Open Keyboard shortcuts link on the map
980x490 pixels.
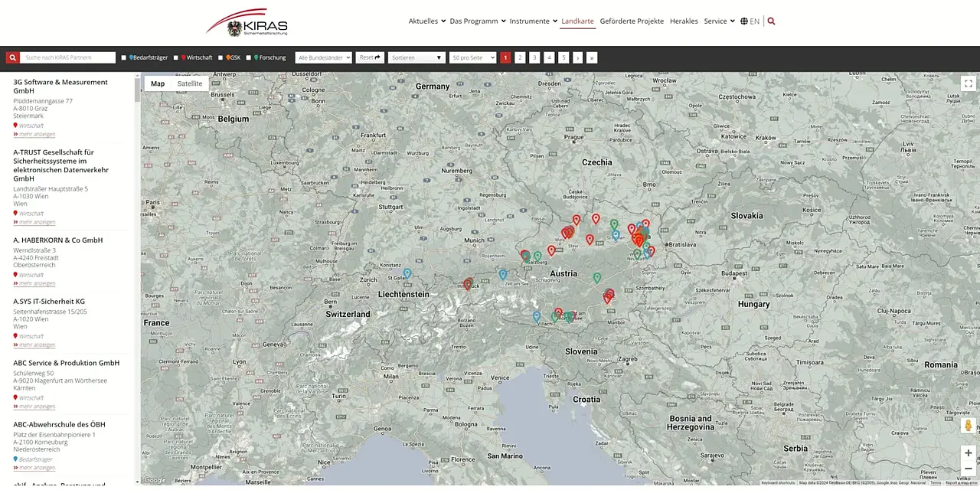pyautogui.click(x=778, y=483)
